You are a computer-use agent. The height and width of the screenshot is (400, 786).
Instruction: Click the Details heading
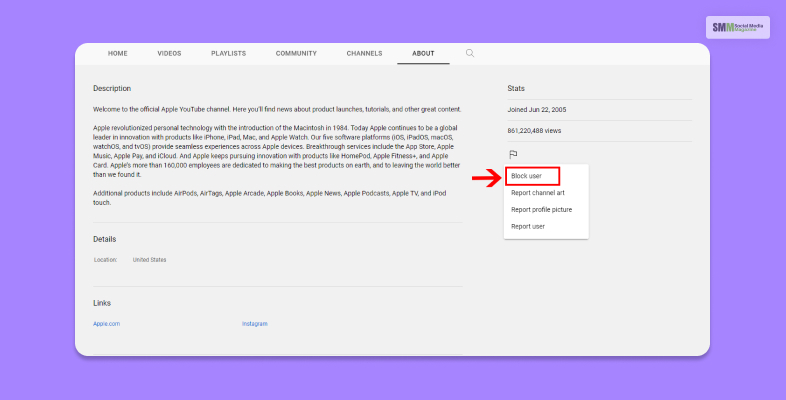pos(104,239)
